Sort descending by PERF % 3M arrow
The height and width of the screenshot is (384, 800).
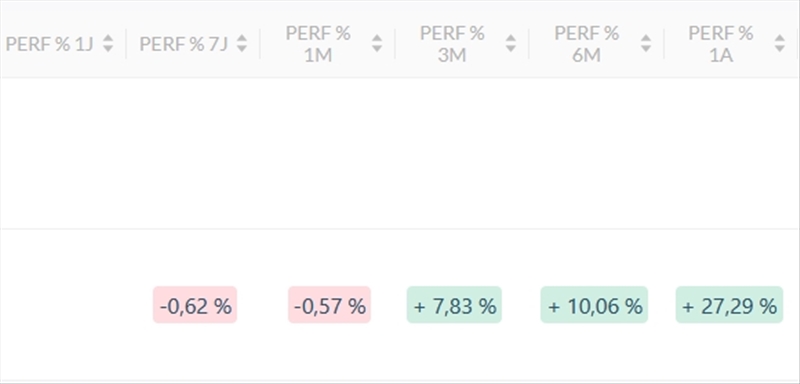point(511,49)
